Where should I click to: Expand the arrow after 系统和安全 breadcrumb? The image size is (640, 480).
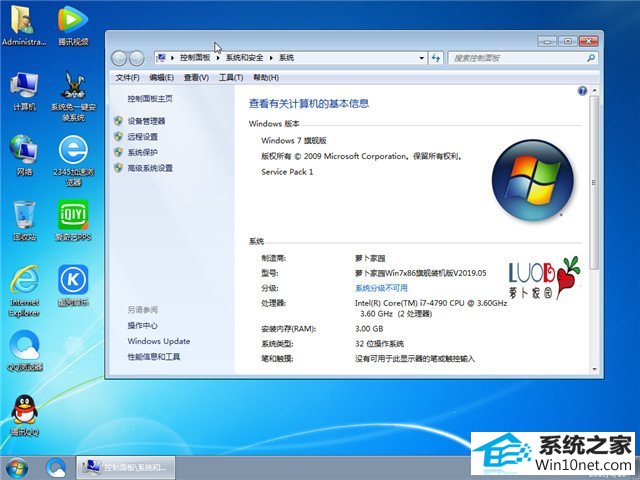[271, 58]
